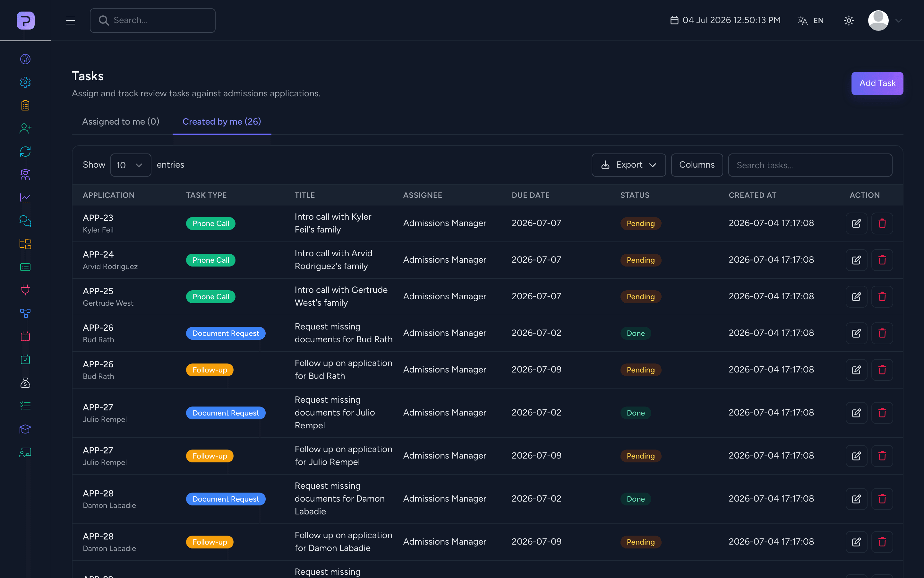Click the Pending status for APP-25
924x578 pixels.
coord(640,297)
